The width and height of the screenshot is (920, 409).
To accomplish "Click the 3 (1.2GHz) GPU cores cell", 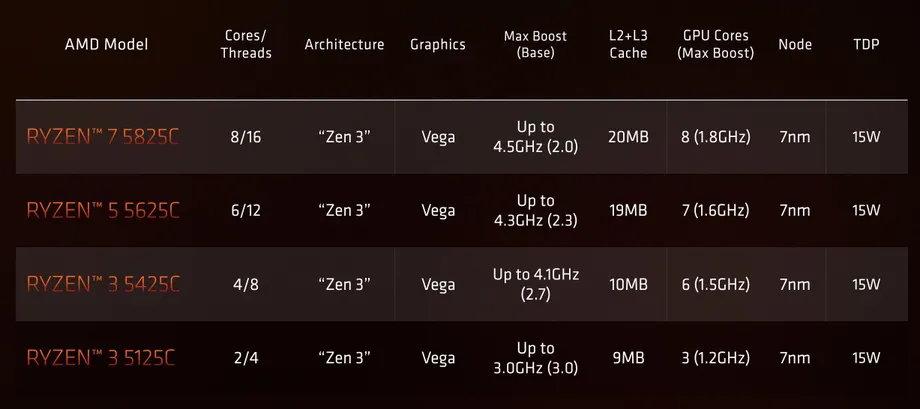I will click(x=715, y=358).
